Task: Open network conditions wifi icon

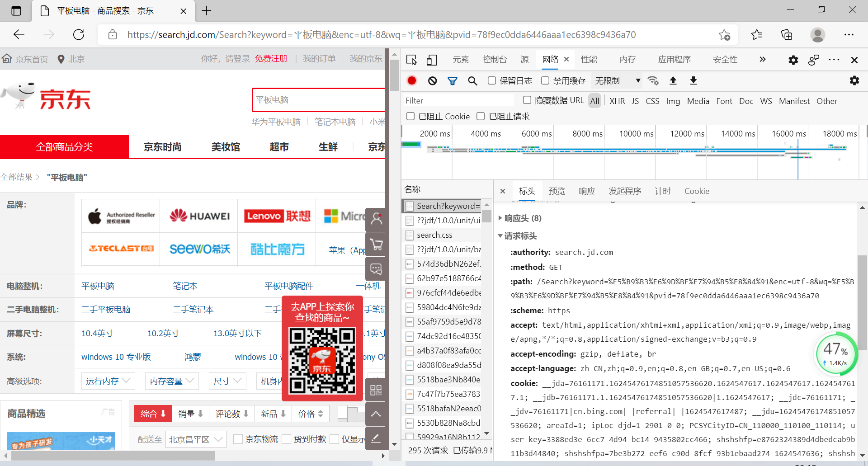Action: pos(653,80)
